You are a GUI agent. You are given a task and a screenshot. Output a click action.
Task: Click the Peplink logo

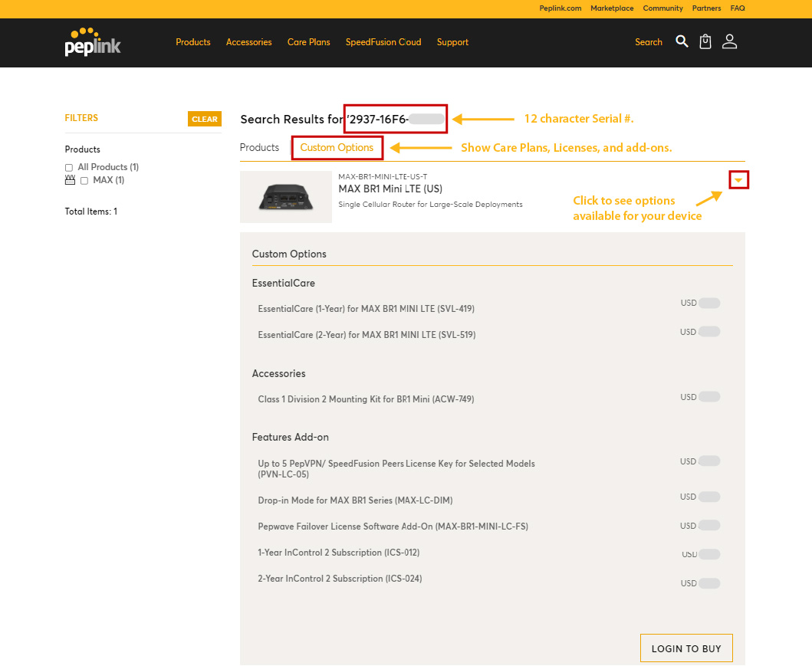92,42
